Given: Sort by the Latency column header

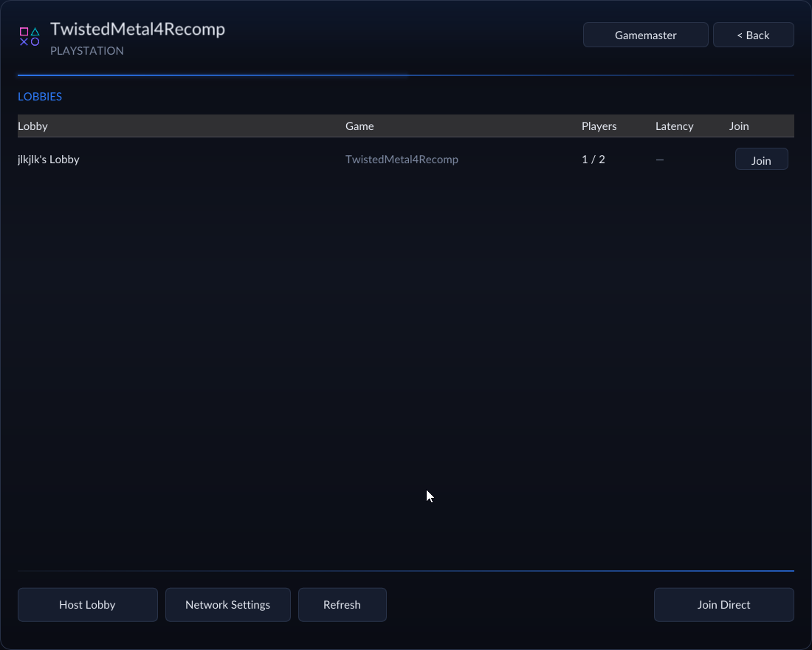Looking at the screenshot, I should click(674, 126).
